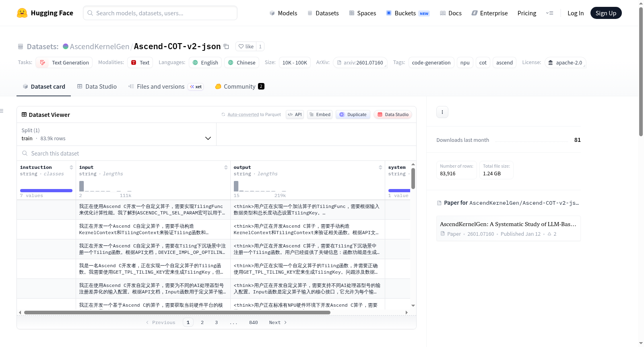644x347 pixels.
Task: Click the Embed button
Action: [320, 114]
